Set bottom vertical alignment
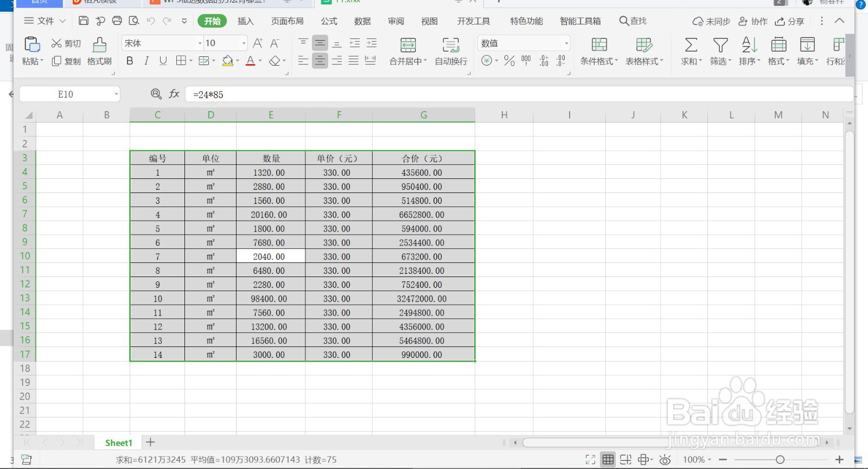This screenshot has width=868, height=469. [337, 43]
